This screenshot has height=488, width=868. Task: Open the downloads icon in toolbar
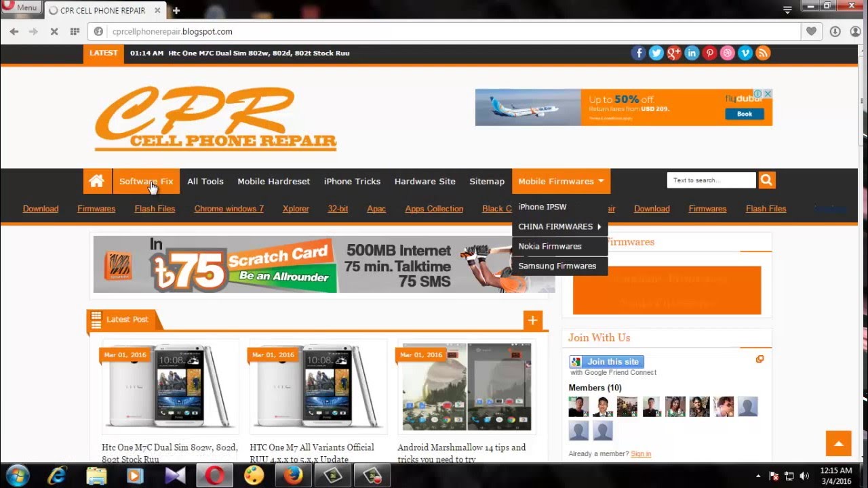(835, 31)
